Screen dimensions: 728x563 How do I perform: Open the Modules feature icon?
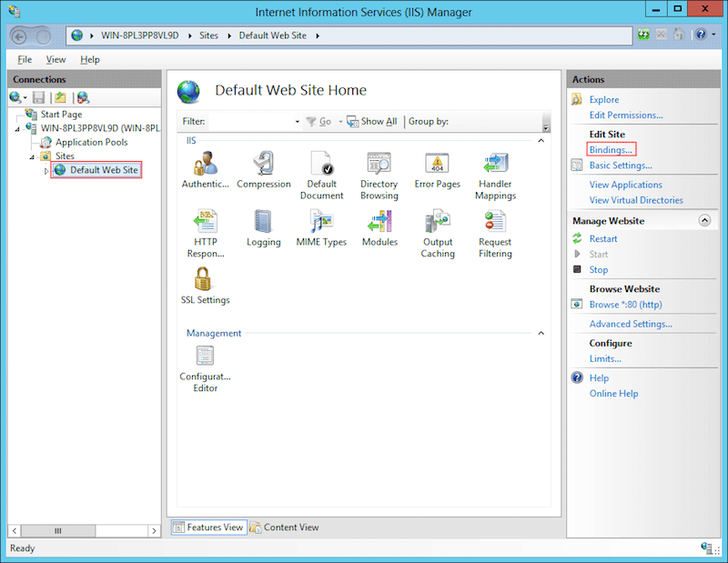click(x=379, y=227)
